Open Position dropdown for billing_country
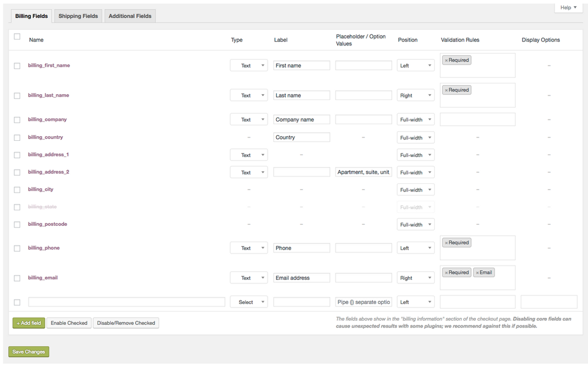Screen dimensions: 588x365 tap(415, 138)
